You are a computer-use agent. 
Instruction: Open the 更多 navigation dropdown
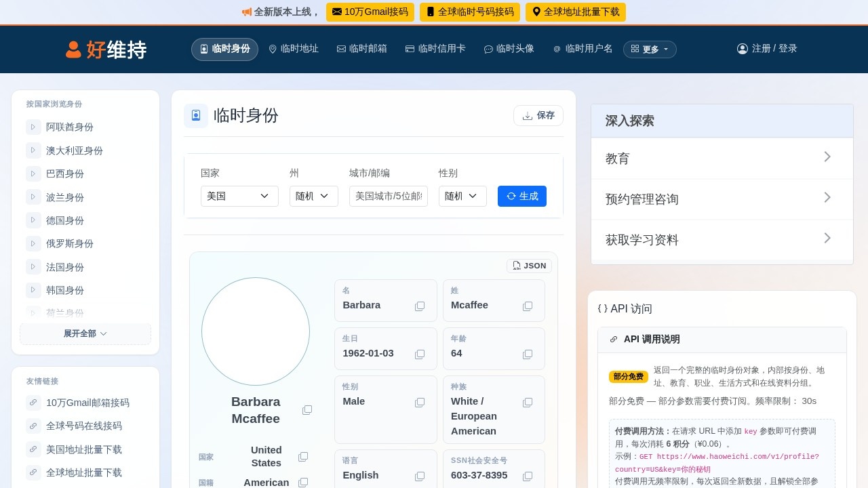point(650,49)
